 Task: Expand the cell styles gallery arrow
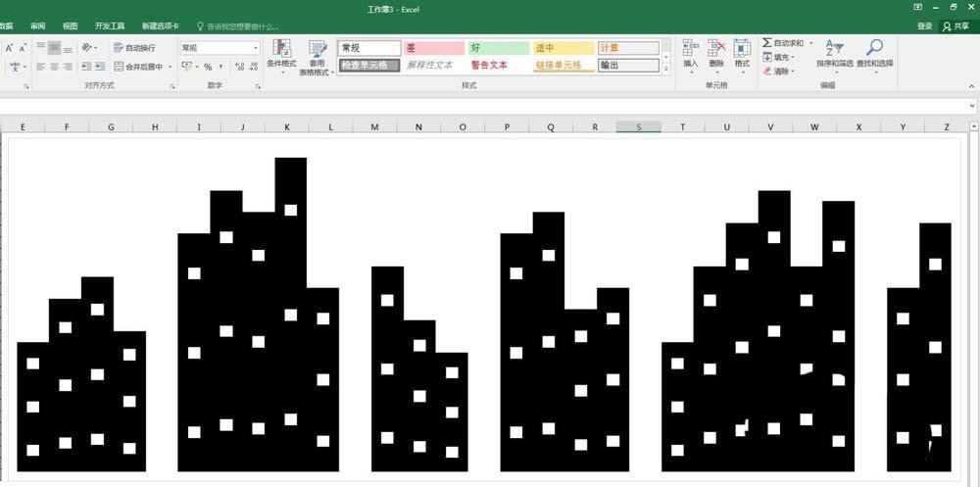(x=666, y=70)
